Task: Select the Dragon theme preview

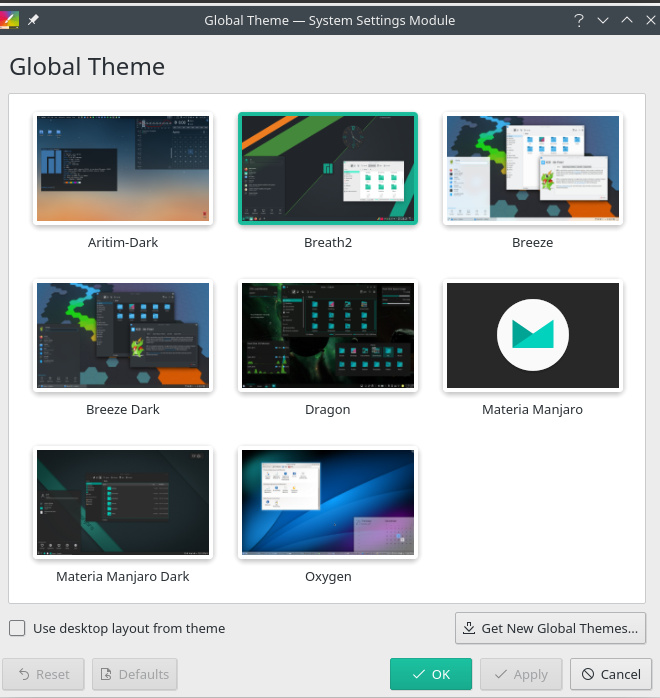Action: pos(328,335)
